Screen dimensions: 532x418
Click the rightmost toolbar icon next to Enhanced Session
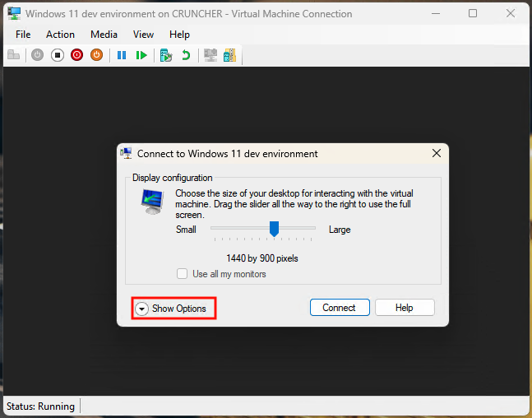coord(229,55)
